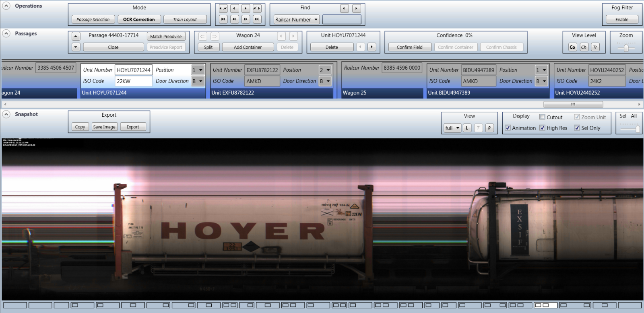Viewport: 644px width, 313px height.
Task: Click the Confirm Field button
Action: point(409,47)
